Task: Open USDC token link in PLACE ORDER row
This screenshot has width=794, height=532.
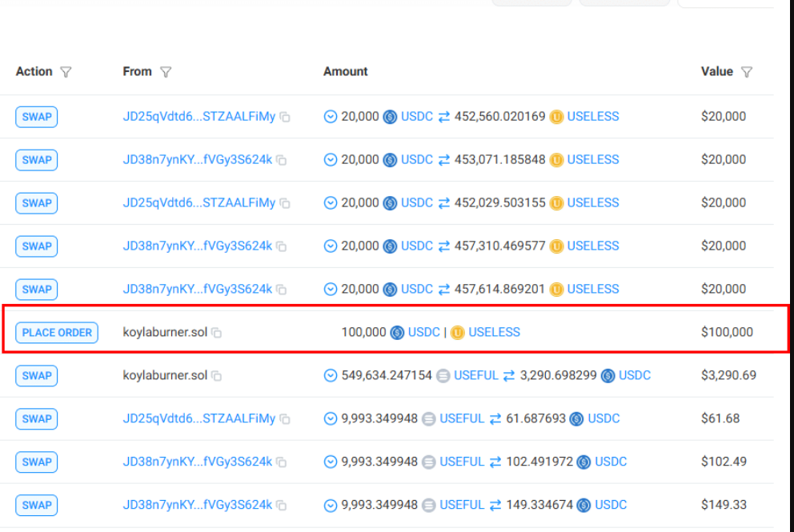Action: [424, 332]
